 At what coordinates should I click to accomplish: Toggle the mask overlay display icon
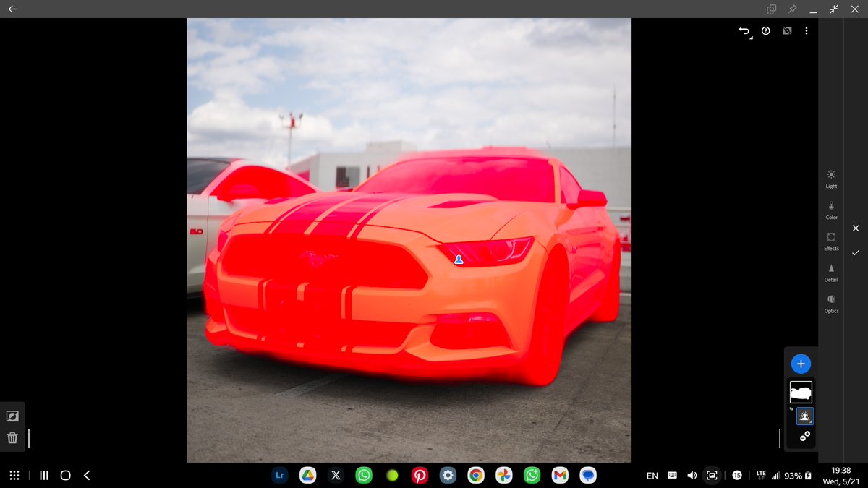[x=787, y=31]
